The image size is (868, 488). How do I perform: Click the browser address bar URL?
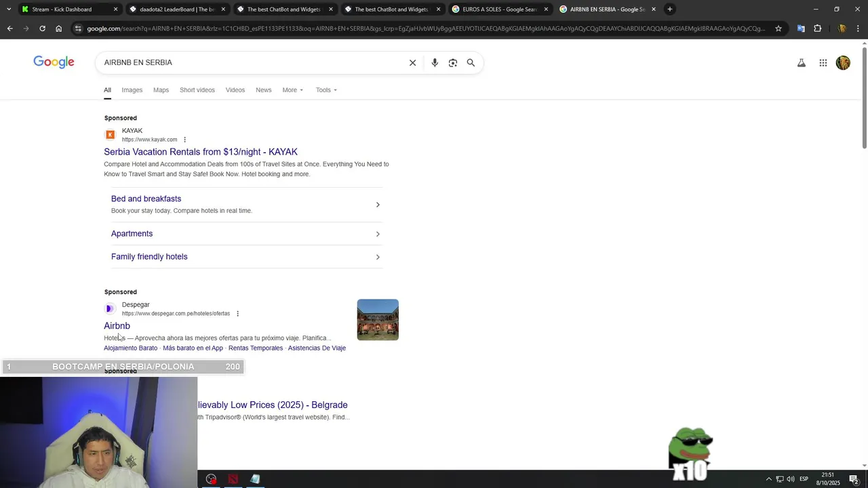click(426, 28)
